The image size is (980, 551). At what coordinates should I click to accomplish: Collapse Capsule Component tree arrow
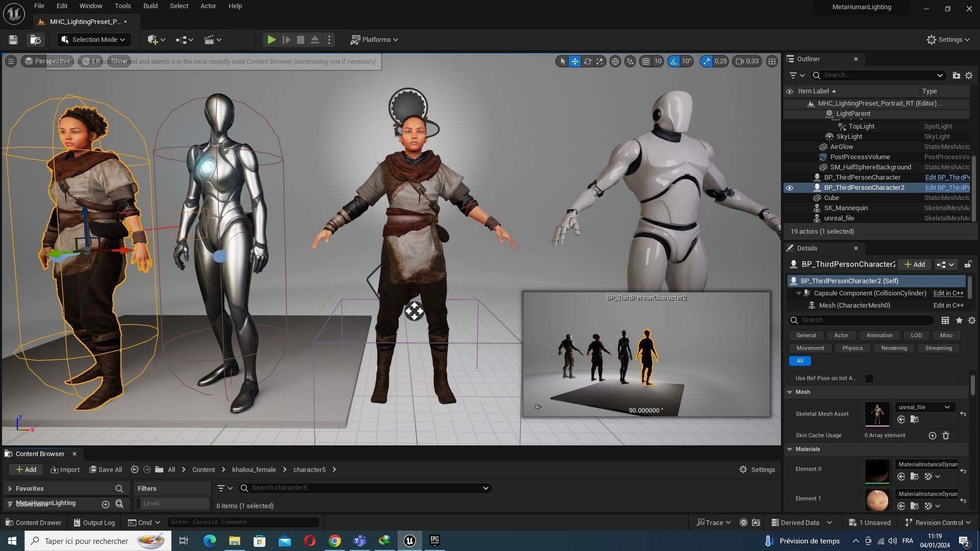pyautogui.click(x=799, y=293)
